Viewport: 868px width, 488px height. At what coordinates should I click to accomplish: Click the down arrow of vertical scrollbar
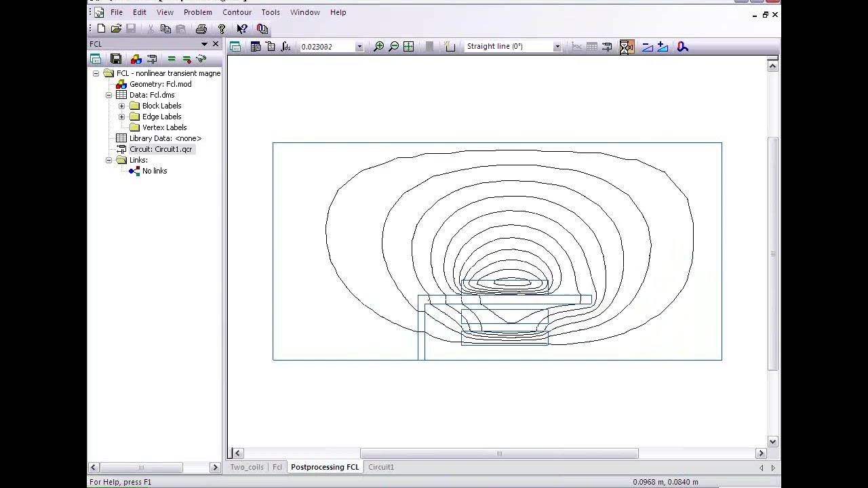pyautogui.click(x=772, y=441)
